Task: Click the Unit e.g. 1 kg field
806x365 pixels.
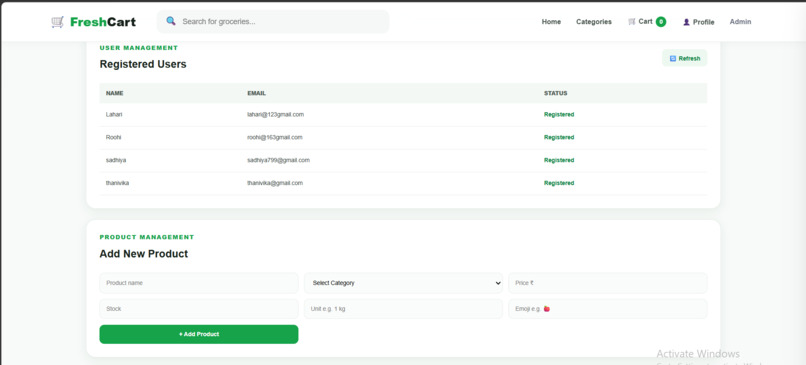Action: pos(404,309)
